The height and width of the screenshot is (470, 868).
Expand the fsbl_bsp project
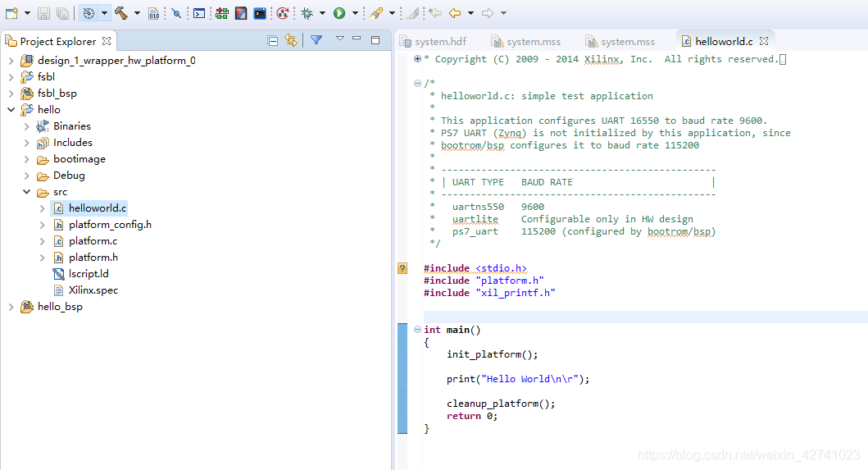pos(11,94)
